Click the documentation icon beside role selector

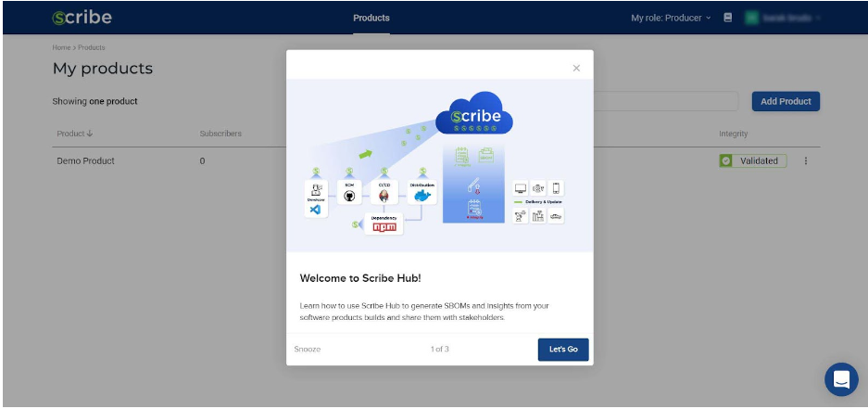pyautogui.click(x=728, y=18)
